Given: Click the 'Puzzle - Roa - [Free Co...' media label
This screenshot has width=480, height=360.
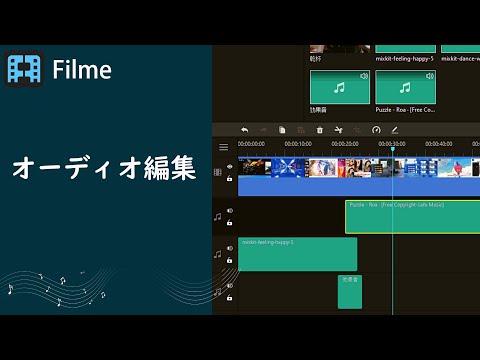Looking at the screenshot, I should click(x=405, y=110).
